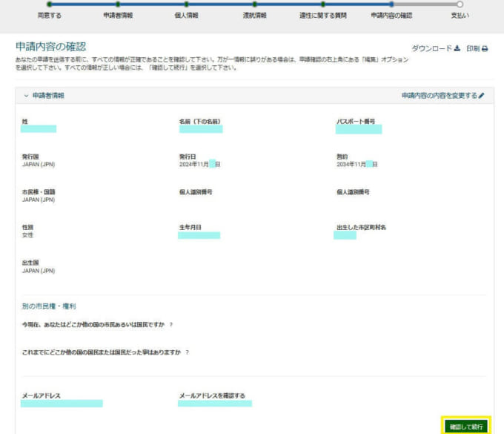Click the pencil edit icon in 申請者情報 header

click(x=481, y=96)
